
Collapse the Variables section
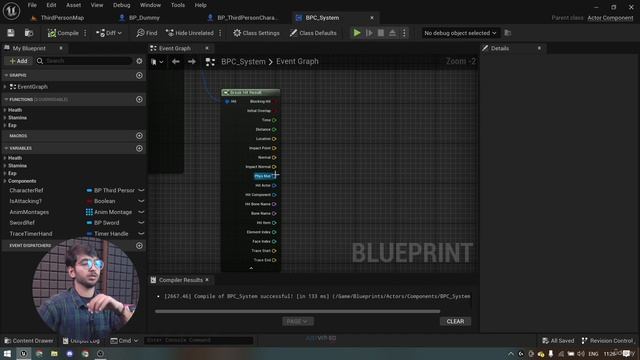click(6, 148)
